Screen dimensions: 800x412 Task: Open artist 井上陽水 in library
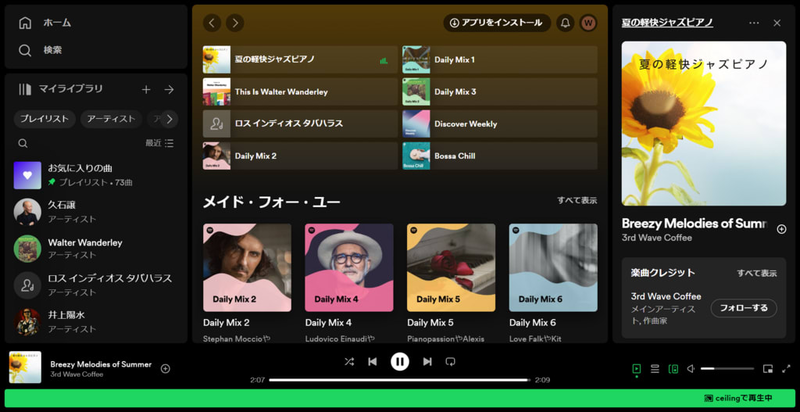(95, 322)
